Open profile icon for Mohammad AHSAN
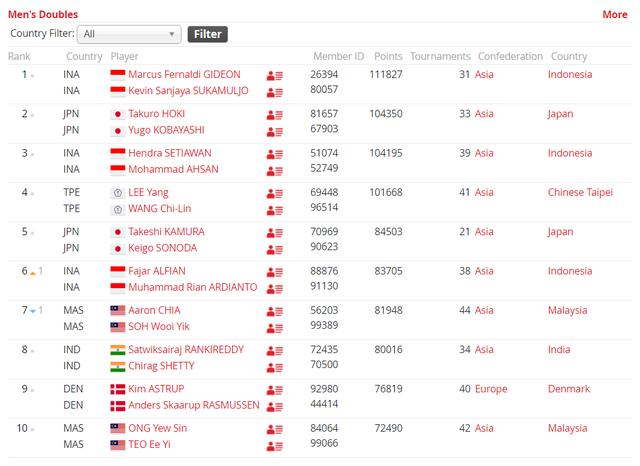 (x=275, y=171)
